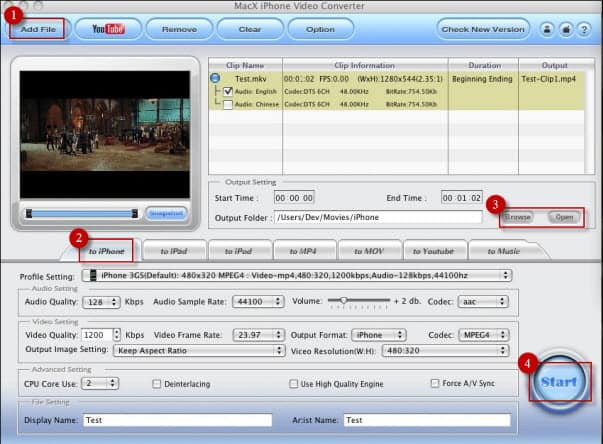The height and width of the screenshot is (444, 603).
Task: Open the Output Format iPhone dropdown
Action: pos(378,335)
